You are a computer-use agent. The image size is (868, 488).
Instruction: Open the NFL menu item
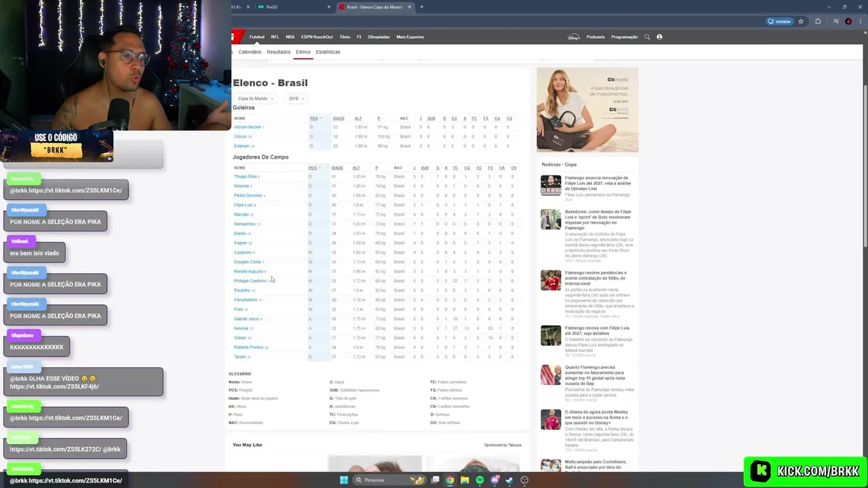[x=275, y=37]
